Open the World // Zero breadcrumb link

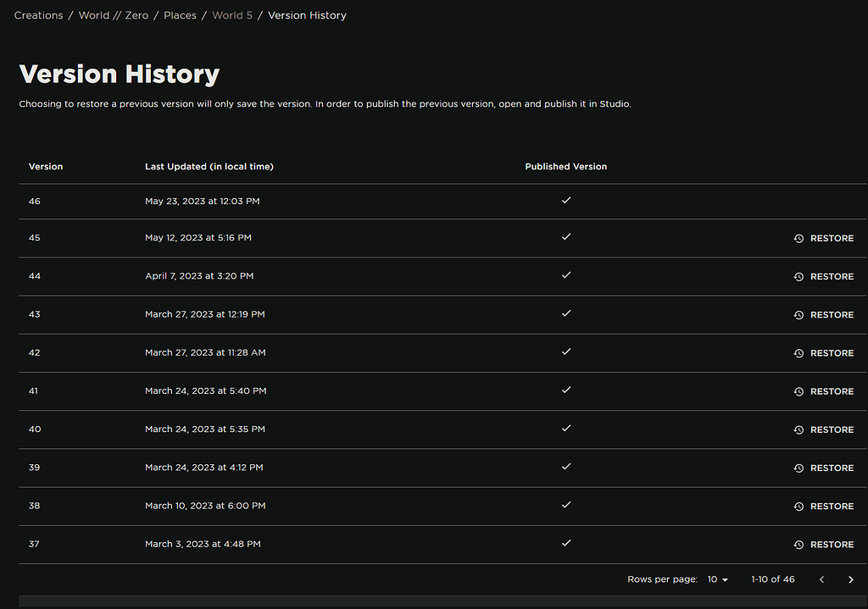(114, 15)
